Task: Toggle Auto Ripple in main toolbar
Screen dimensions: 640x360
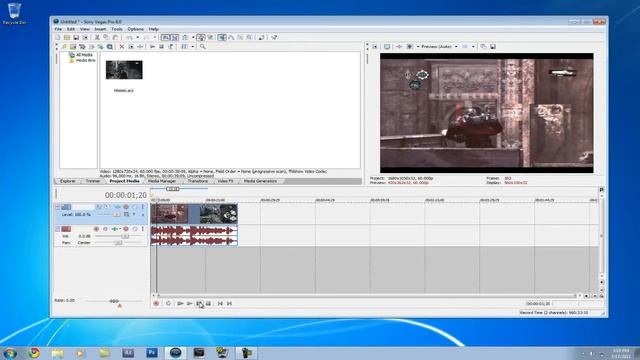Action: pos(184,38)
